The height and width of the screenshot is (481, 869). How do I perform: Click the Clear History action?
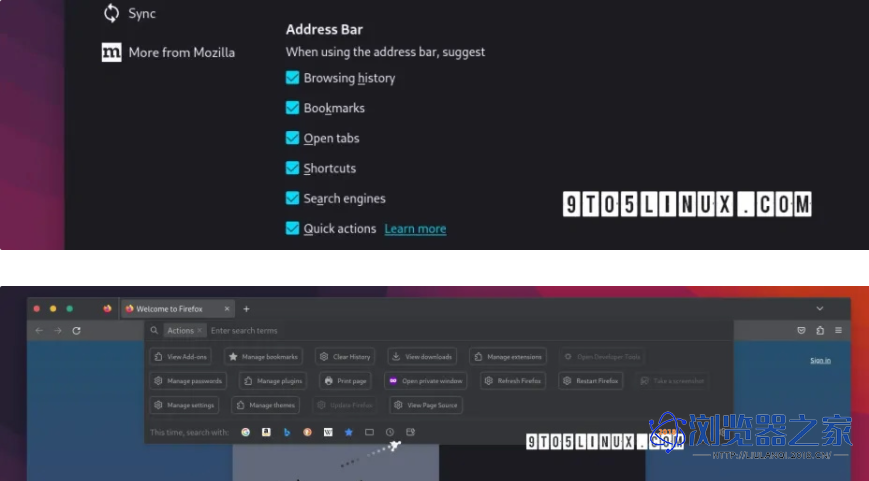(345, 357)
